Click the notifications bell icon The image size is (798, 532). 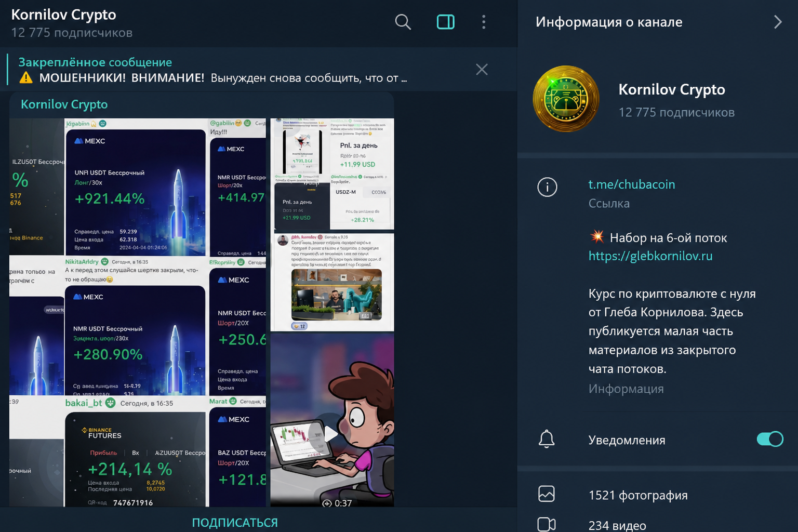pos(547,440)
